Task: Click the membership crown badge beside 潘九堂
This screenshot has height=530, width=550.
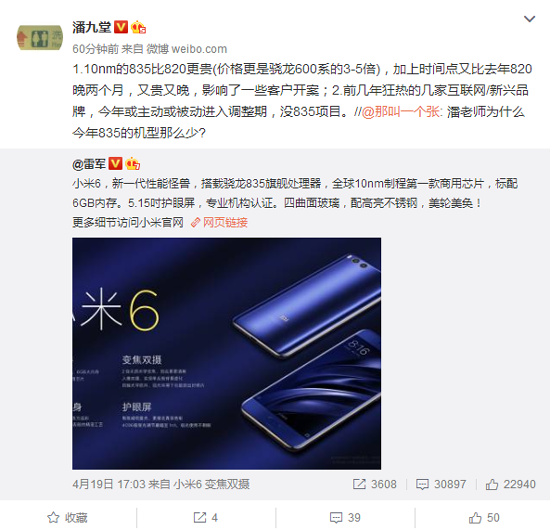Action: pos(139,27)
